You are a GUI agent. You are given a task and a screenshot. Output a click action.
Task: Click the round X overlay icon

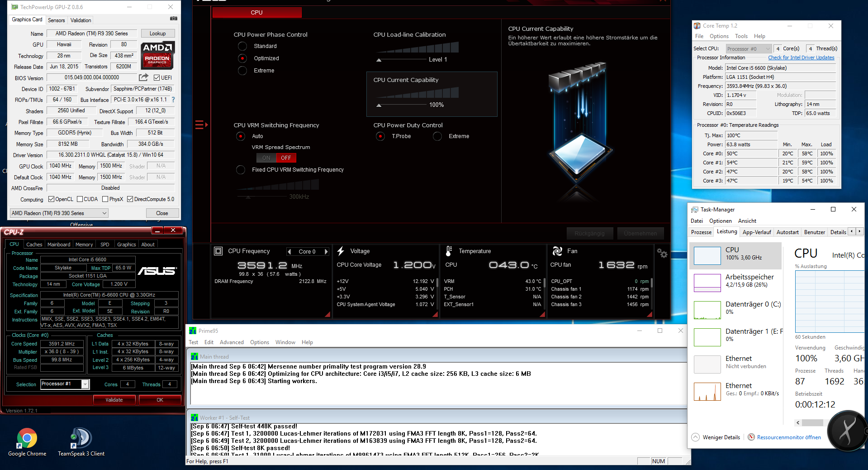point(847,431)
